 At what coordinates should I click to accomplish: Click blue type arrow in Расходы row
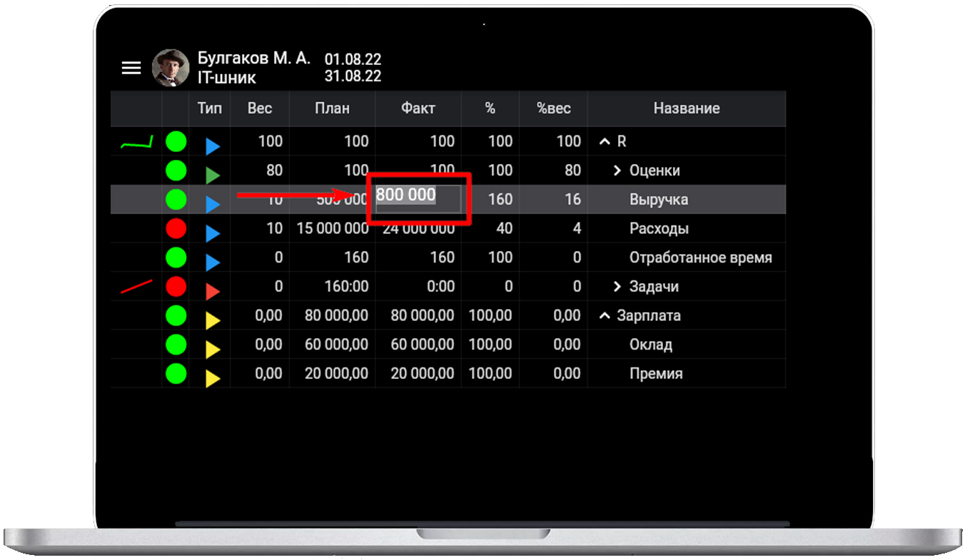[213, 233]
